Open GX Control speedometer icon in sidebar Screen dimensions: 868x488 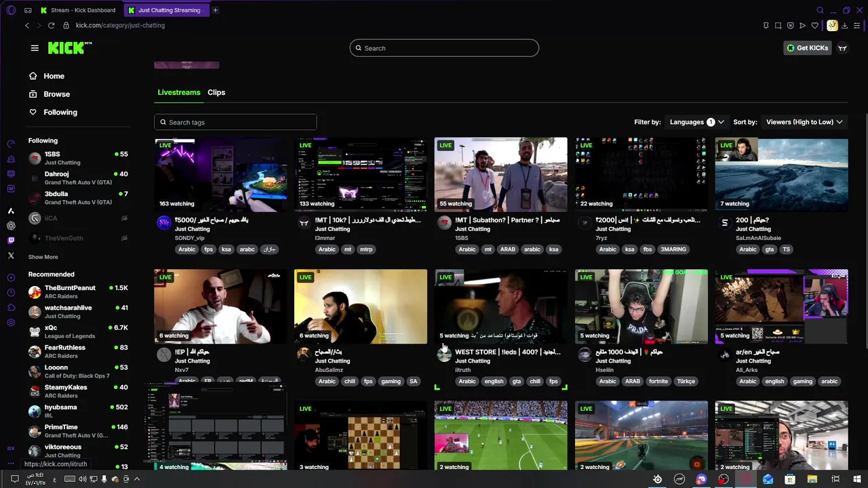[x=11, y=144]
